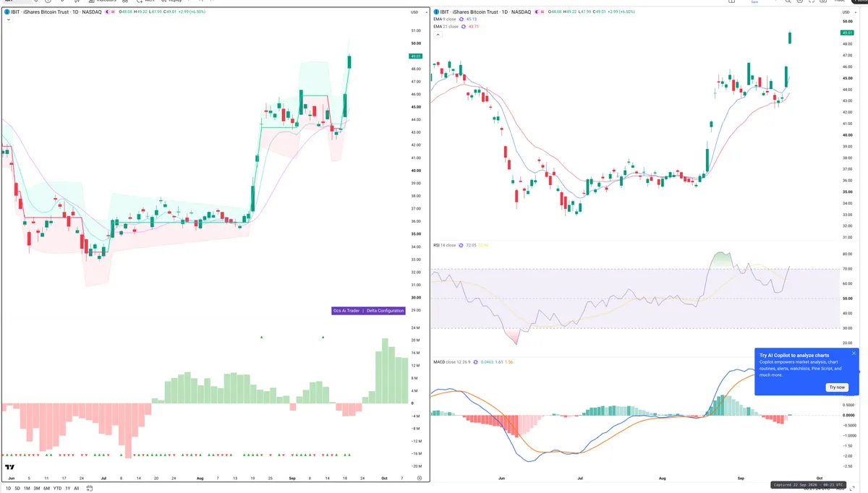Click the moon session icon in right chart title

tap(537, 12)
